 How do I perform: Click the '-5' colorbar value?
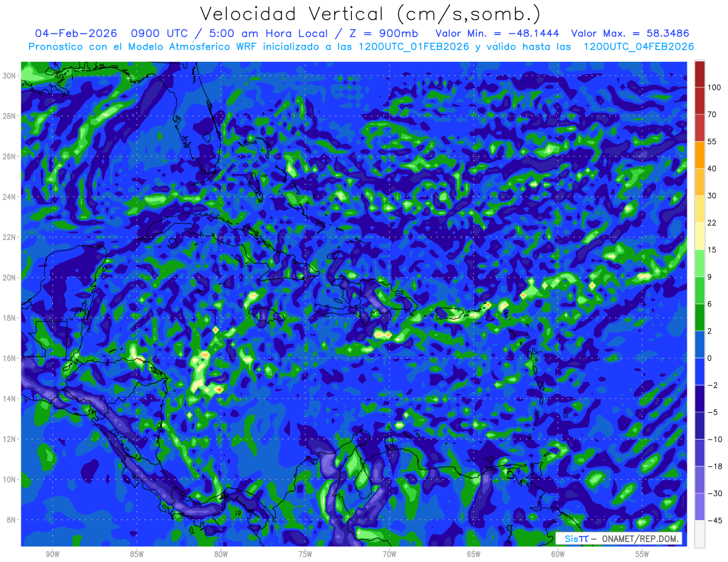712,412
